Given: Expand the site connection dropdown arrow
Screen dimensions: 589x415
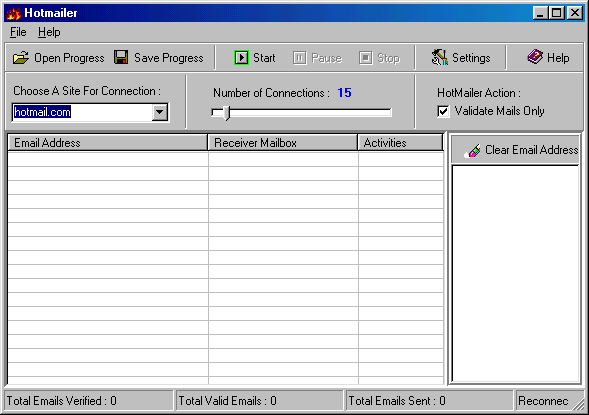Looking at the screenshot, I should tap(160, 112).
